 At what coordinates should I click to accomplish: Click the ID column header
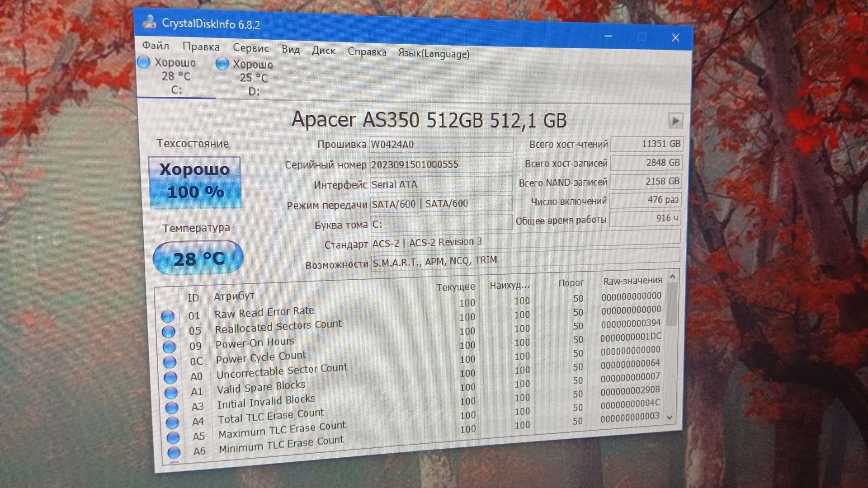click(x=193, y=298)
